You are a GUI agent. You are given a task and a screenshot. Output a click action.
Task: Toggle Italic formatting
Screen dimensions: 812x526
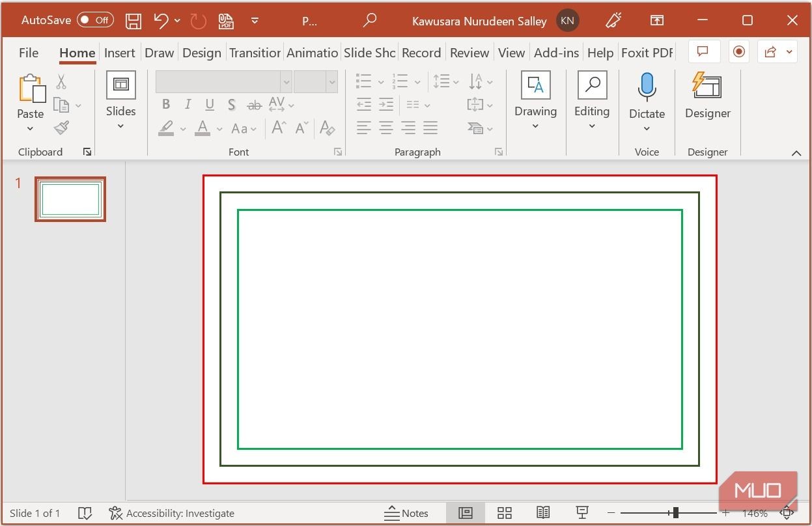pyautogui.click(x=188, y=105)
